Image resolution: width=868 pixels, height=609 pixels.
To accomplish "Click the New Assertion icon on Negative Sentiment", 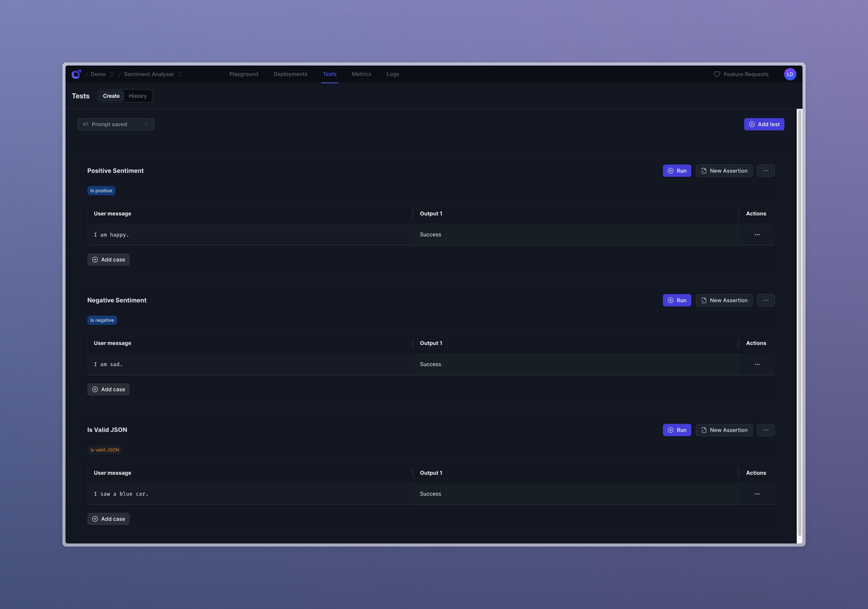I will point(703,300).
